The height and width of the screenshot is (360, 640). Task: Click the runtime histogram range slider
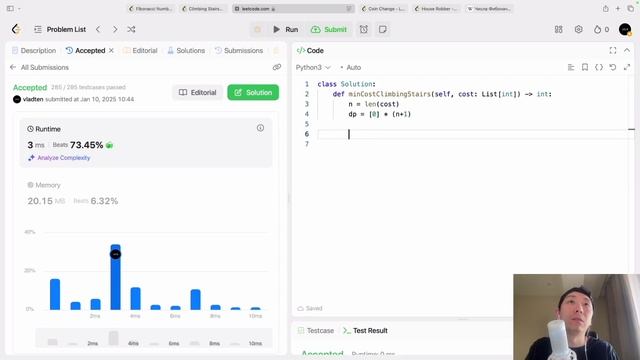pyautogui.click(x=154, y=338)
